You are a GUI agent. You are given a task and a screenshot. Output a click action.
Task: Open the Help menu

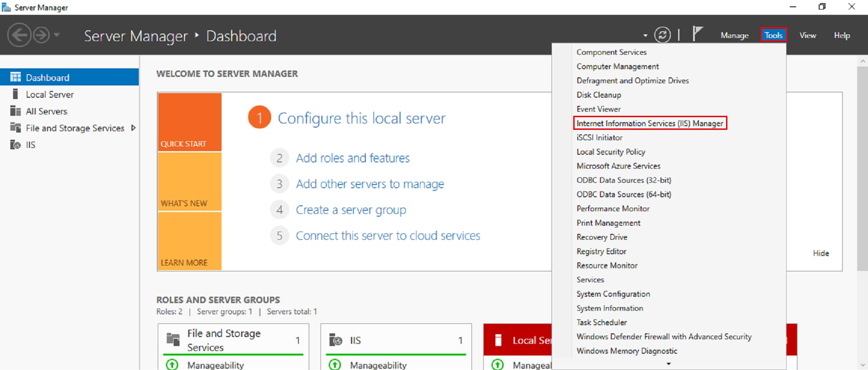point(842,35)
